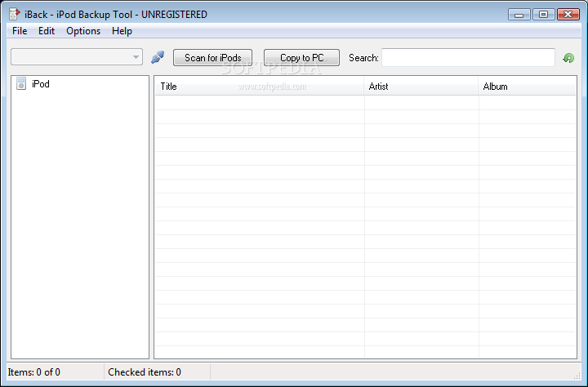Open the Options menu
Screen dimensions: 588x387
click(x=83, y=31)
